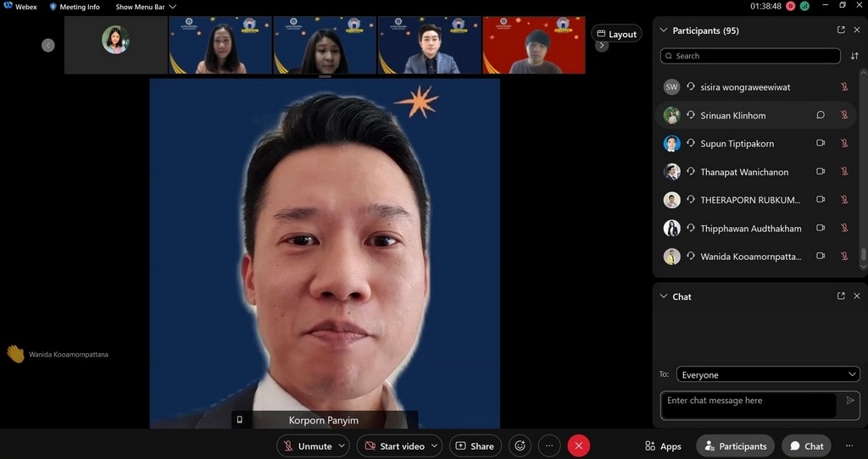
Task: Pop out the Participants panel
Action: 841,30
